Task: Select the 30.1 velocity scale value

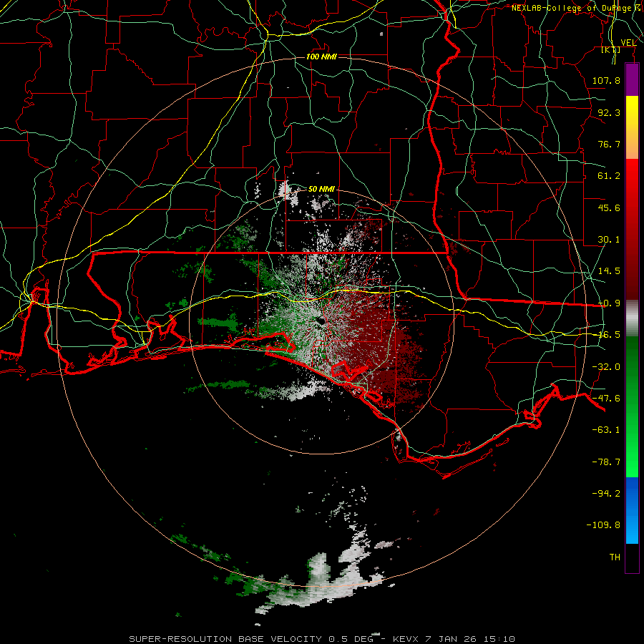Action: [609, 240]
